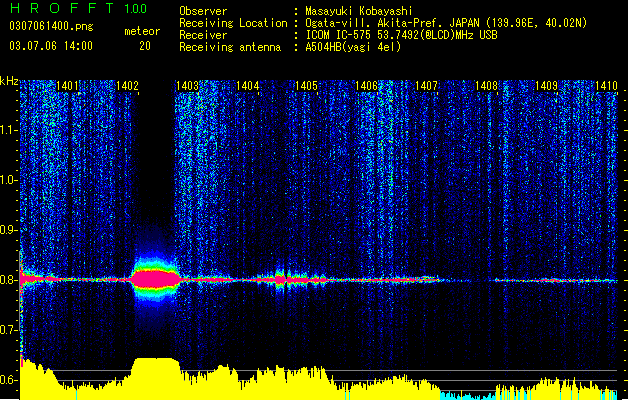Viewport: 629px width, 400px height.
Task: Click the 1402 time marker
Action: click(127, 86)
